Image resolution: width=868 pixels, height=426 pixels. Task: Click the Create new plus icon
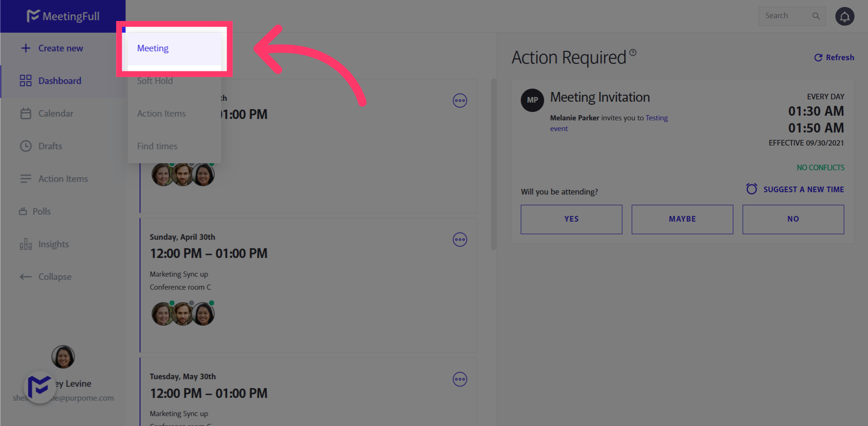click(26, 48)
